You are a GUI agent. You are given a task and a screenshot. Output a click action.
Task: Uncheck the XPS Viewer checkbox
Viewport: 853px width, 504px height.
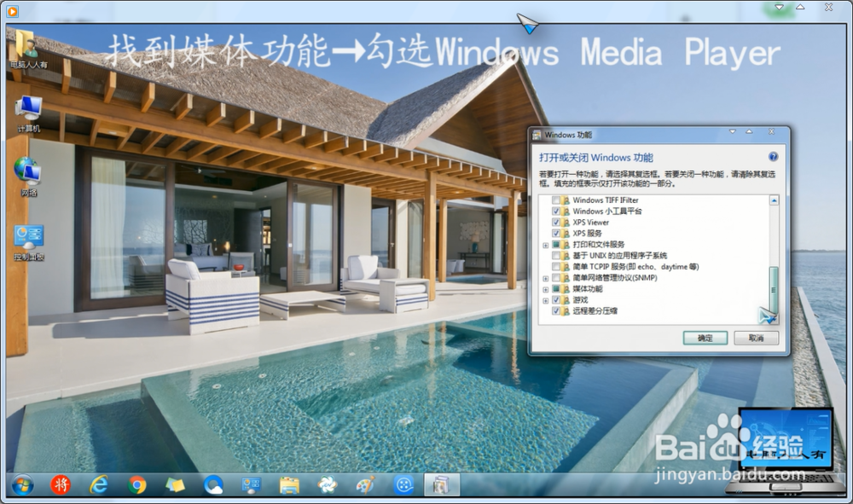click(556, 223)
